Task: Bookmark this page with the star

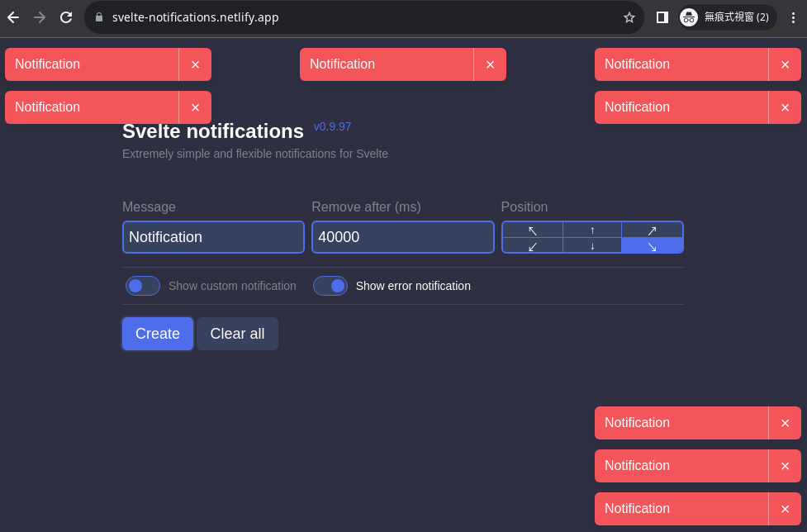Action: pyautogui.click(x=629, y=17)
